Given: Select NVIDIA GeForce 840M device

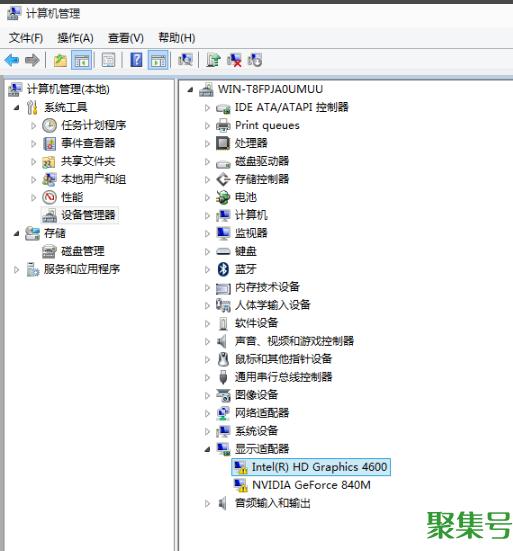Looking at the screenshot, I should point(311,485).
